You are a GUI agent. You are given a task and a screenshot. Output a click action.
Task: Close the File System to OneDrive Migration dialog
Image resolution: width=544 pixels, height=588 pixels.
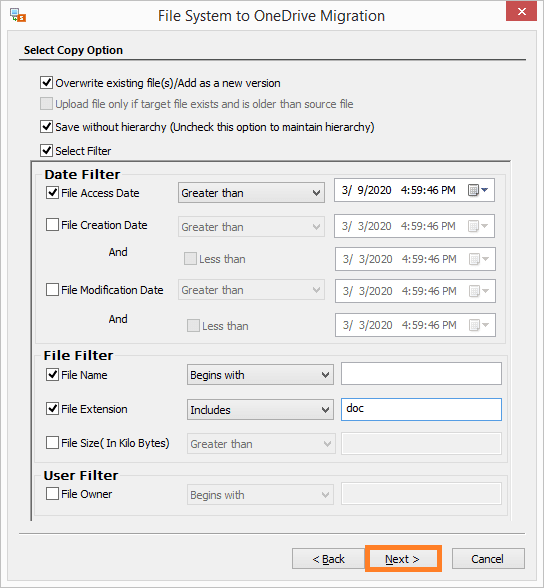pyautogui.click(x=522, y=11)
